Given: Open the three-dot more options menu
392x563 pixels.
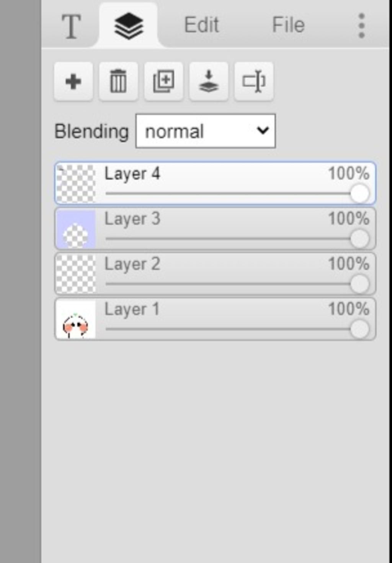Looking at the screenshot, I should [361, 26].
